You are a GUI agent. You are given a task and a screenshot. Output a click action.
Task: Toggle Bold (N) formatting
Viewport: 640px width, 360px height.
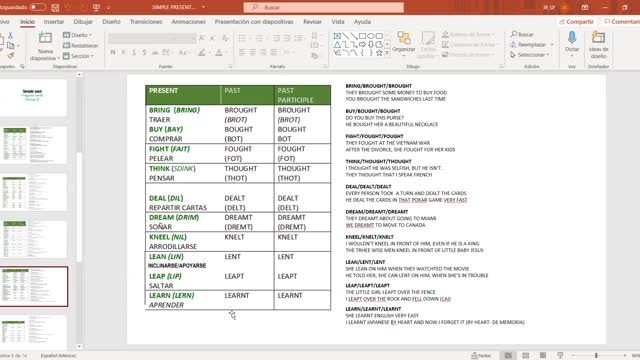(x=113, y=52)
